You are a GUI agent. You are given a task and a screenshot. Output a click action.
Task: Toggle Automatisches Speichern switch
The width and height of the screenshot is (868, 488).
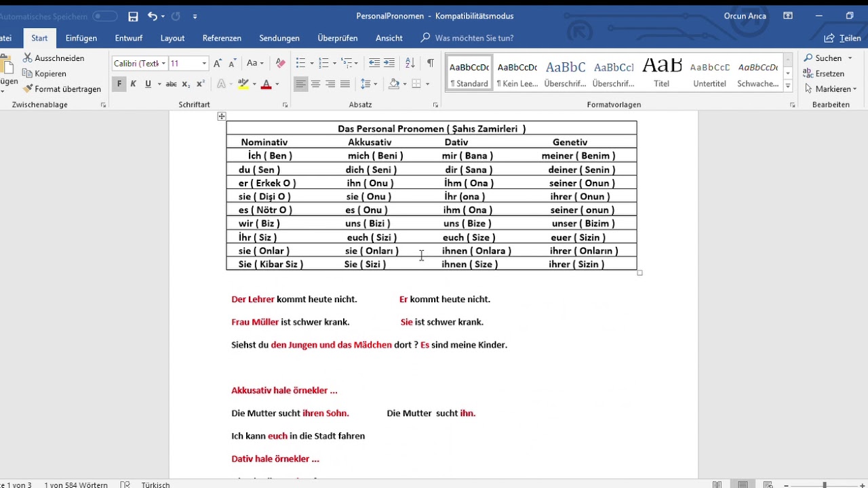click(104, 16)
